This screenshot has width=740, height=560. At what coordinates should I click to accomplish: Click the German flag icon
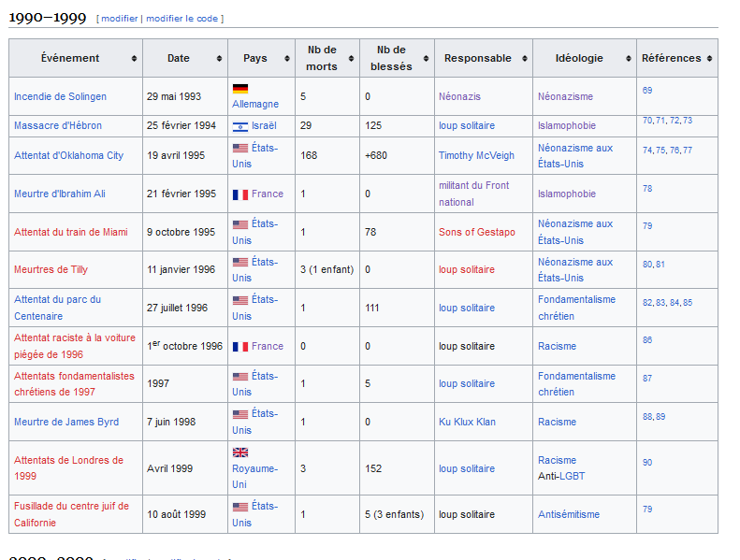click(x=239, y=89)
